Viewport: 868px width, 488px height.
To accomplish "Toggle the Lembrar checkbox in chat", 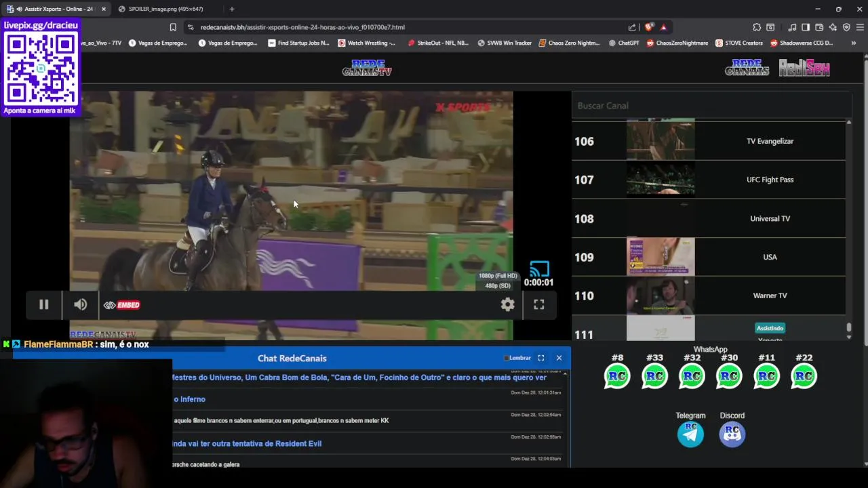I will (x=506, y=358).
